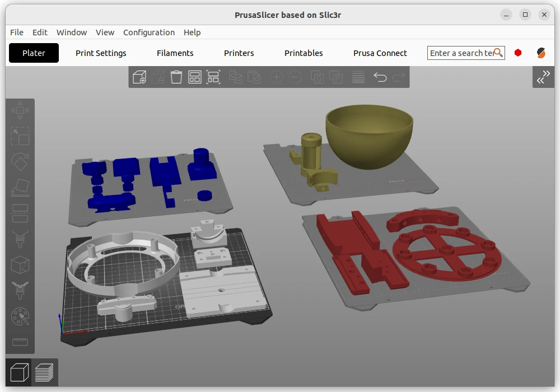Select the Cut tool
This screenshot has width=560, height=392.
click(20, 213)
